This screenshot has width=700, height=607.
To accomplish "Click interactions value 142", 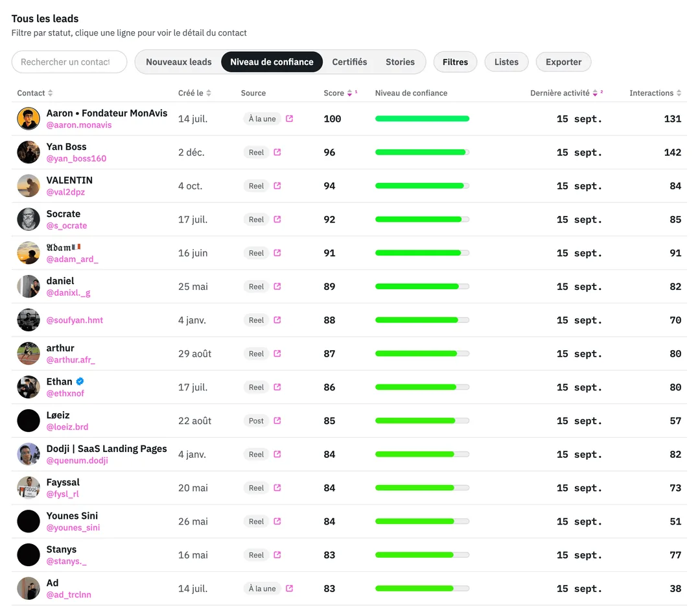I will (x=672, y=152).
